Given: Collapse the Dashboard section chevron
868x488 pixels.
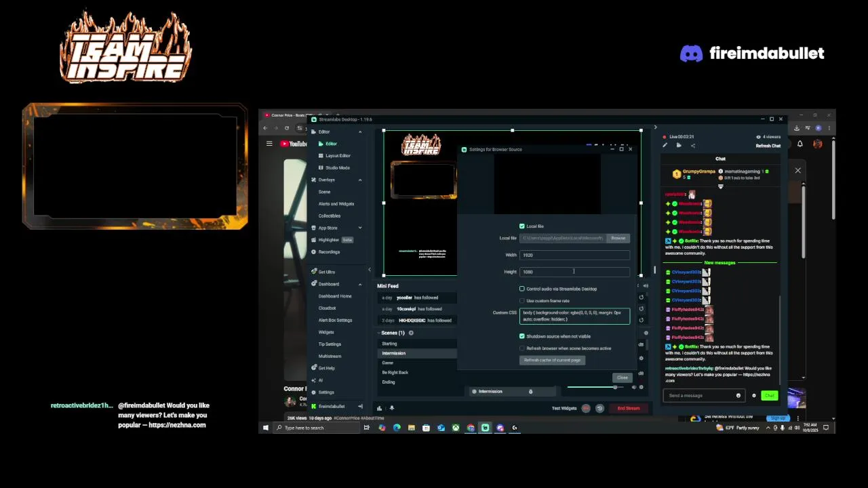Looking at the screenshot, I should (x=360, y=284).
